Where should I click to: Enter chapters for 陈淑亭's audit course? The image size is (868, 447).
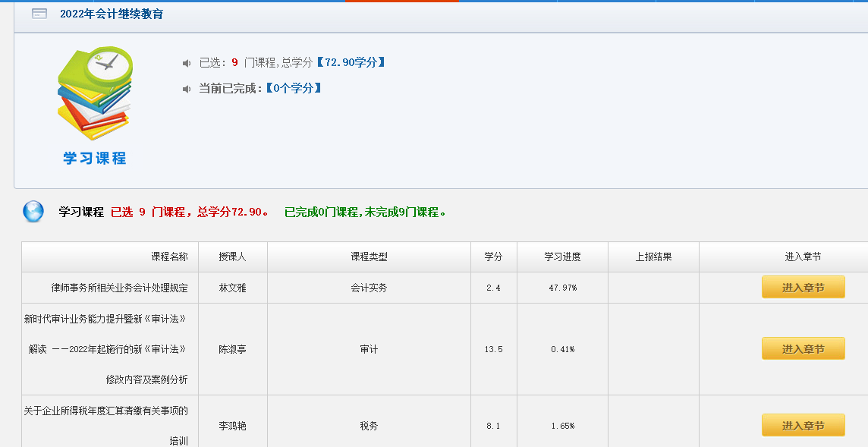click(x=803, y=349)
